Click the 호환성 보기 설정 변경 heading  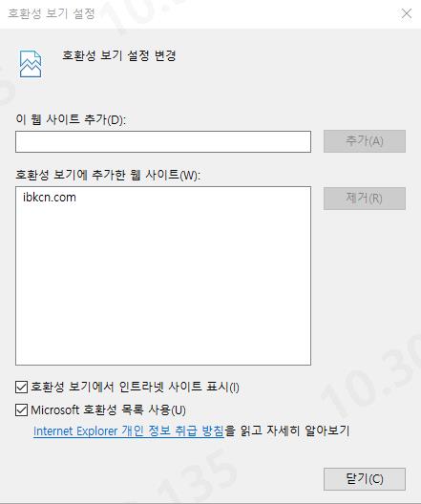tap(119, 55)
